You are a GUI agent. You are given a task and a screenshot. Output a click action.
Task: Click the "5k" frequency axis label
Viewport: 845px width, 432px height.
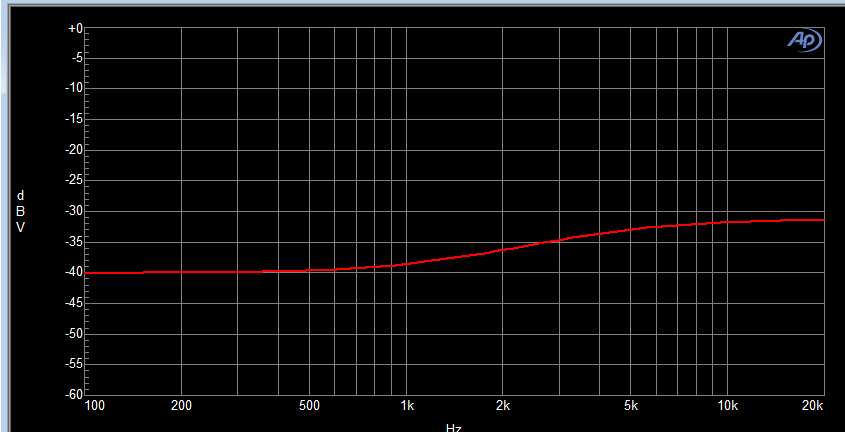631,405
